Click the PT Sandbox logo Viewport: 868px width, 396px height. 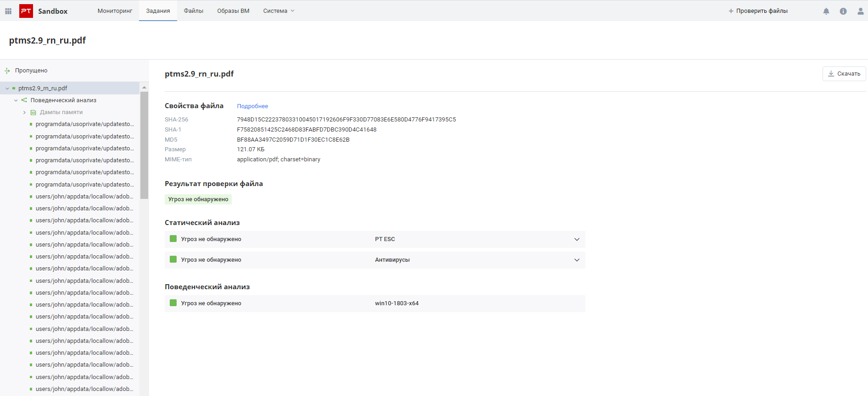(26, 11)
